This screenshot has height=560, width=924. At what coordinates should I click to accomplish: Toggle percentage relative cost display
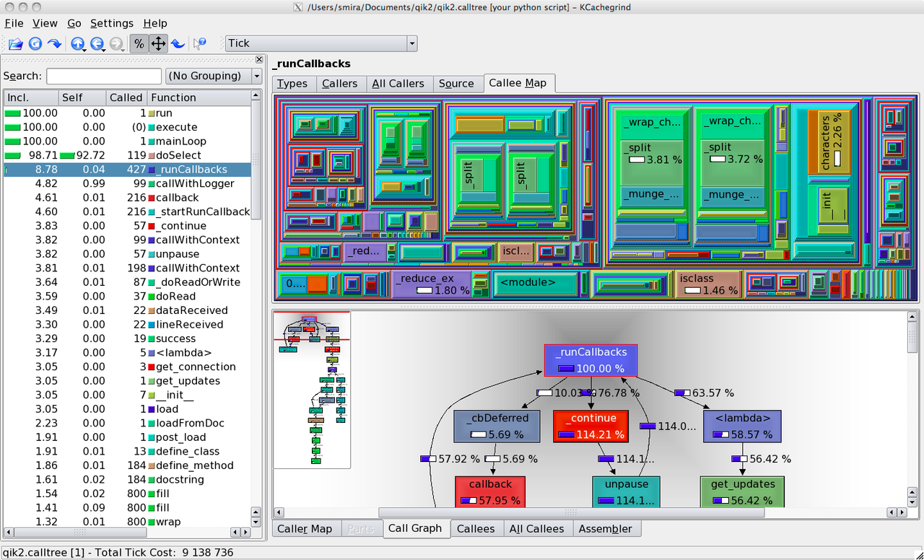[x=139, y=43]
